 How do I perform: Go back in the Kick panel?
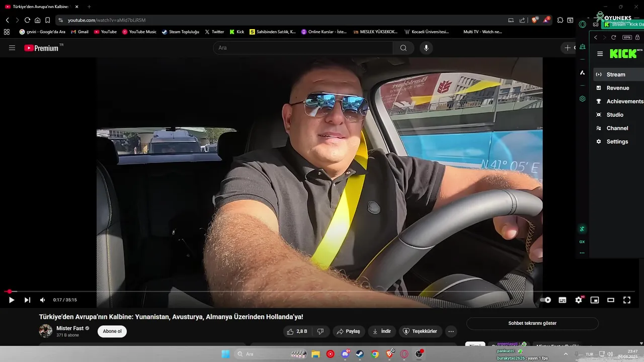[596, 37]
